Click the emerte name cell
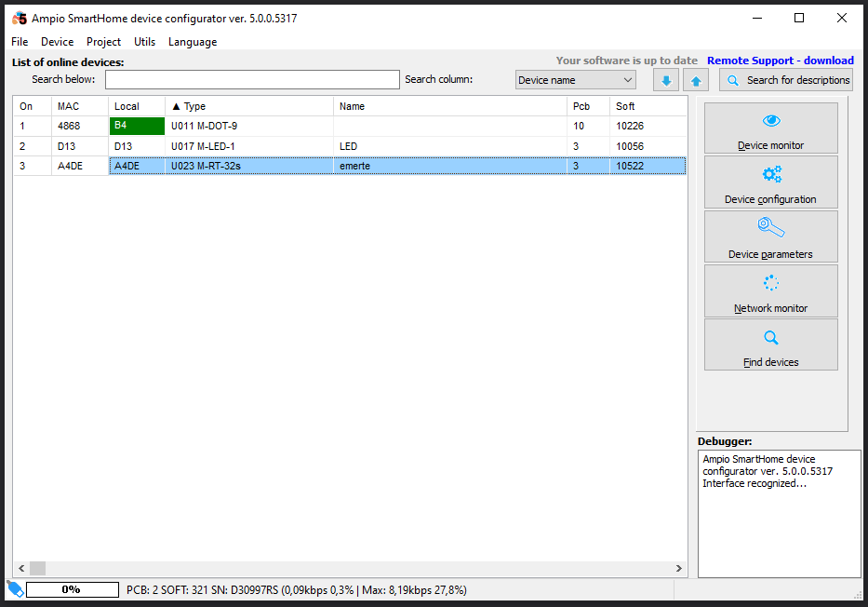Image resolution: width=868 pixels, height=607 pixels. 450,166
